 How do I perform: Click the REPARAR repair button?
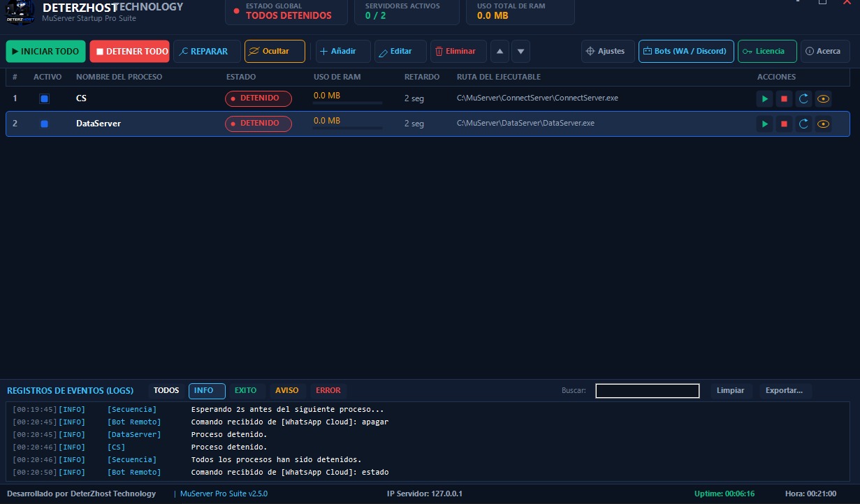click(207, 51)
